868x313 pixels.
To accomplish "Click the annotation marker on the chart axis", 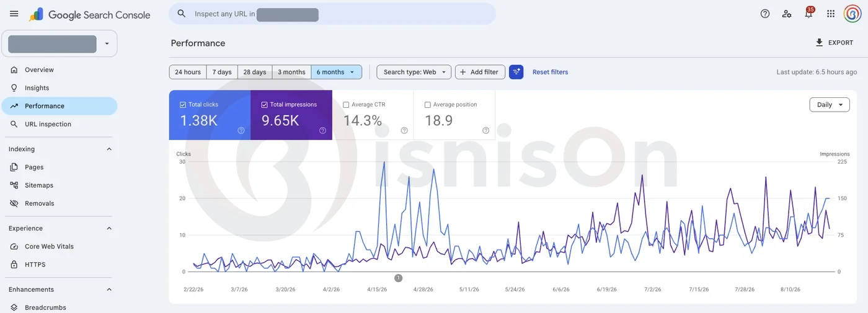I will pyautogui.click(x=399, y=278).
